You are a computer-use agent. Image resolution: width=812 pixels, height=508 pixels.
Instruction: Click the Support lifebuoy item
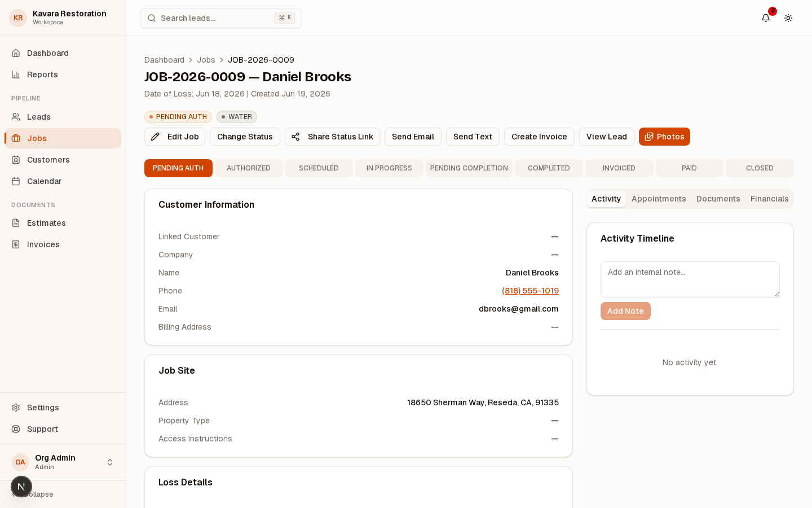(63, 429)
